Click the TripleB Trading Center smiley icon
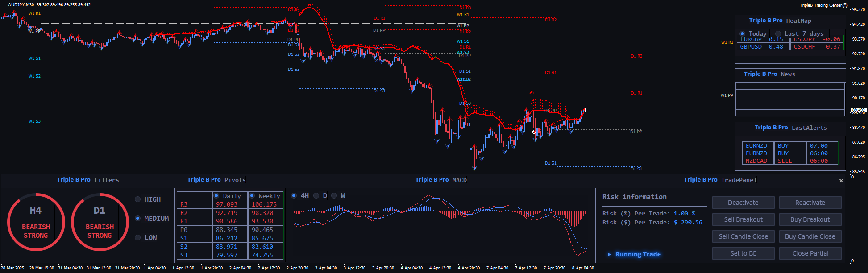Viewport: 868px width, 273px height. (845, 5)
